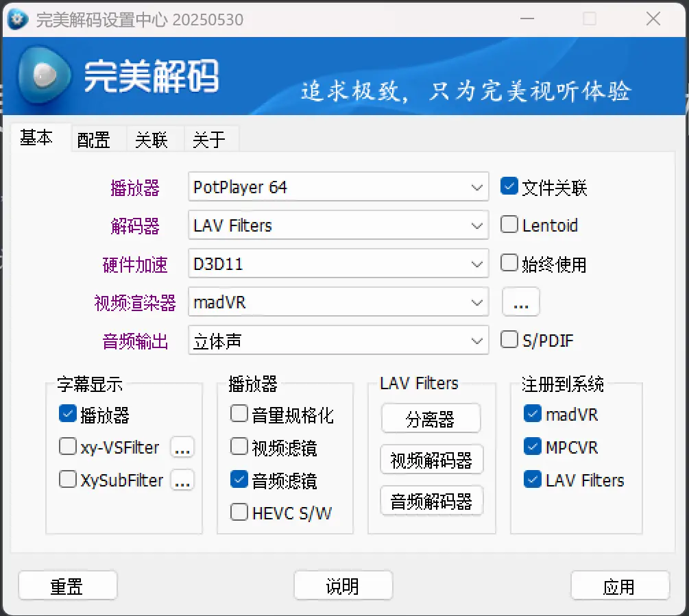Open XySubFilter settings via its ... button
Viewport: 689px width, 616px height.
[182, 480]
